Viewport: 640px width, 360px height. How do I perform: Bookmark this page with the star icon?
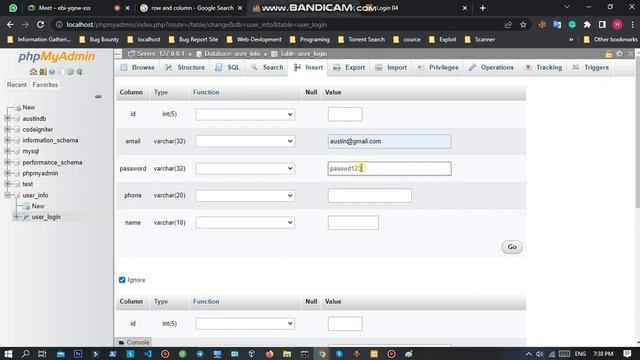[523, 25]
